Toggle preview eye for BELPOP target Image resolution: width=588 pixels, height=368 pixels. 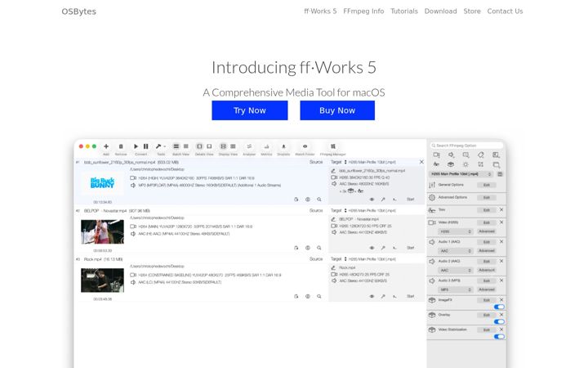[372, 248]
